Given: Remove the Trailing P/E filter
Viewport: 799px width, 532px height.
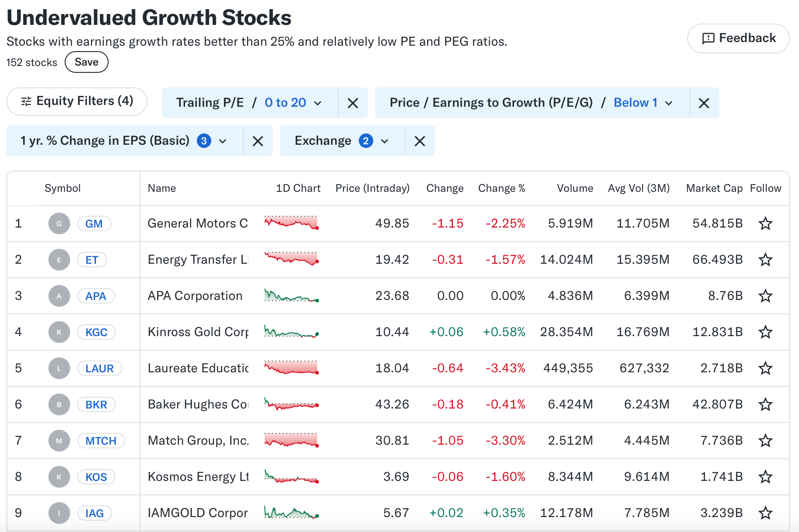Looking at the screenshot, I should point(353,103).
